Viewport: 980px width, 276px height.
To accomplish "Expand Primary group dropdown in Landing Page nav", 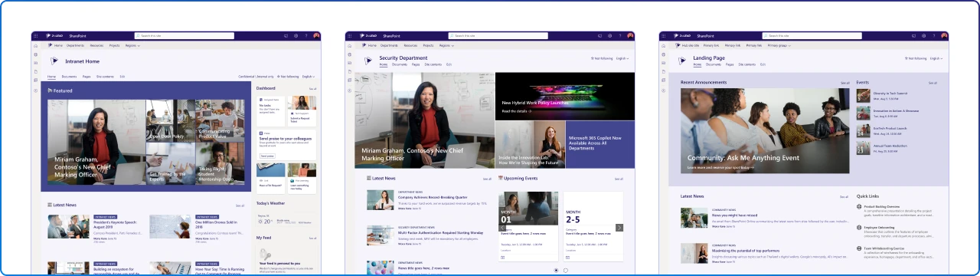I will 779,46.
